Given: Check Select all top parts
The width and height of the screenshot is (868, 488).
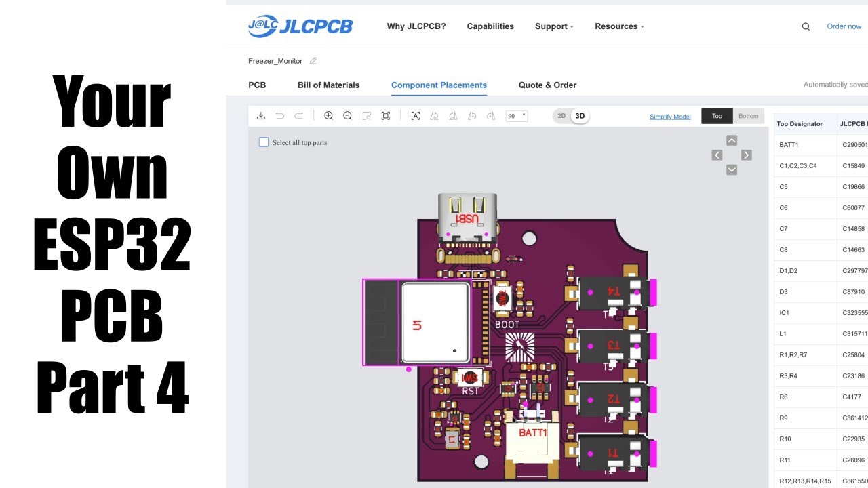Looking at the screenshot, I should (x=264, y=142).
